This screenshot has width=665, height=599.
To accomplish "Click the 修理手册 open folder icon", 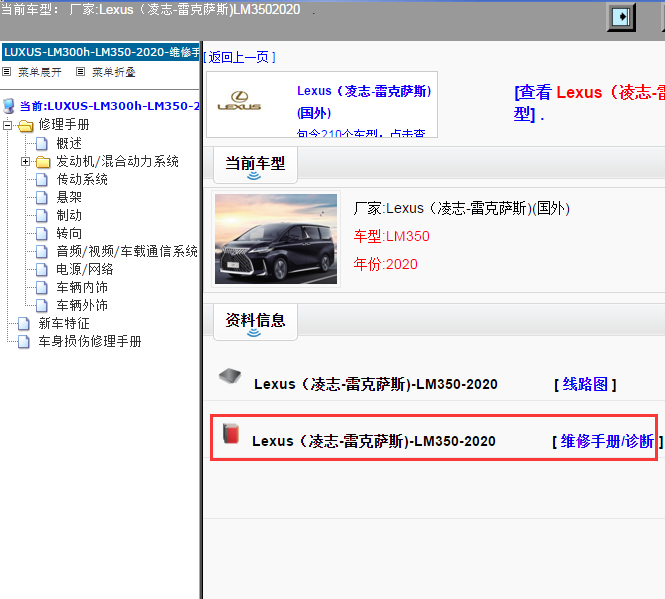I will (x=25, y=126).
